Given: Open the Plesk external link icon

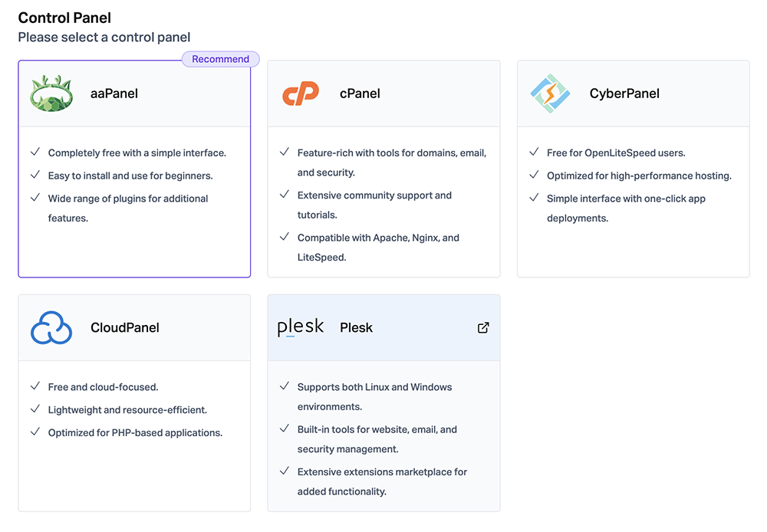Looking at the screenshot, I should pos(483,327).
